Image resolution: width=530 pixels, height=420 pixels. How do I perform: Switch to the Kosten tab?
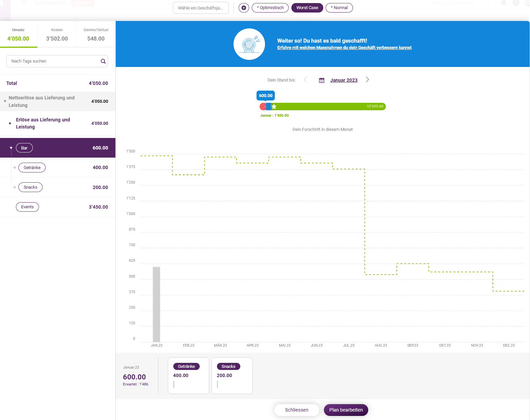tap(57, 34)
